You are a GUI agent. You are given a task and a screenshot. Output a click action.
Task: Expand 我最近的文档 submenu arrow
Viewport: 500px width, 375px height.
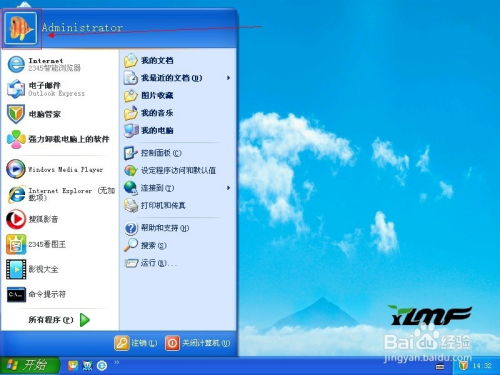coord(228,78)
